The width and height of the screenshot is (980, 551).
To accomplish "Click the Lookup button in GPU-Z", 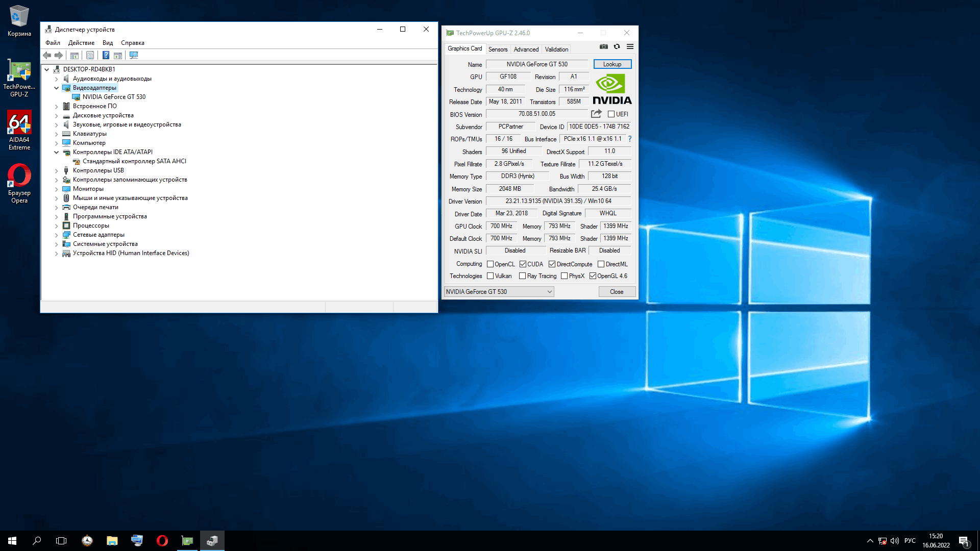I will point(612,64).
